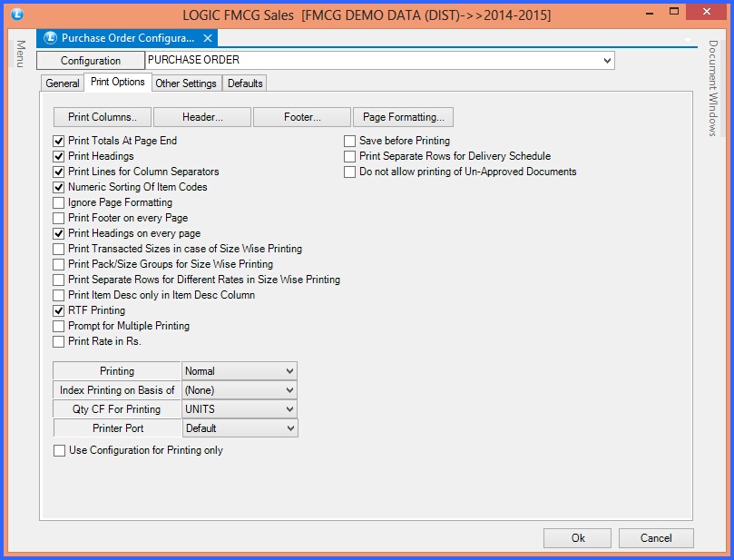Enable Print Separate Rows for Different Rates
Image resolution: width=734 pixels, height=560 pixels.
click(x=58, y=280)
